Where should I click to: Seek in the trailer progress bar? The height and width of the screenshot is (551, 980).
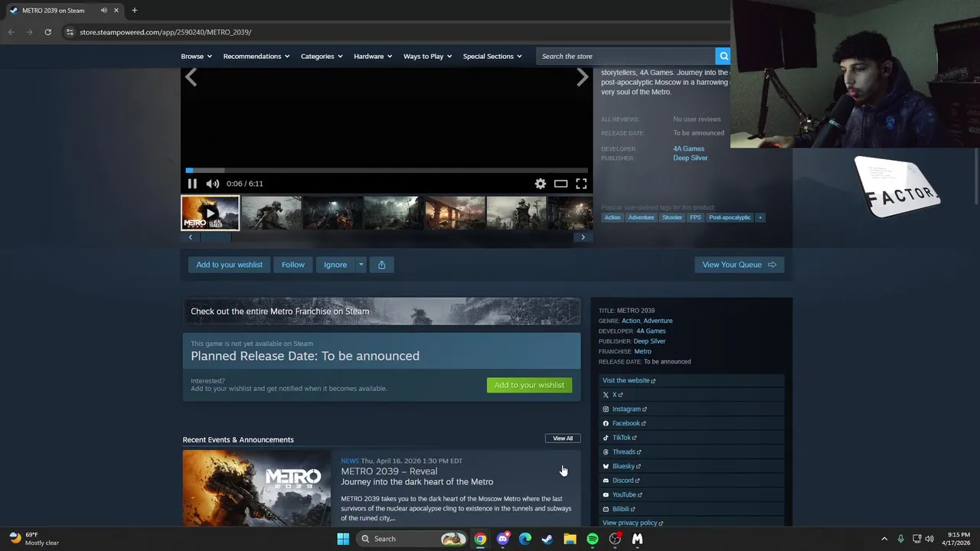[387, 170]
